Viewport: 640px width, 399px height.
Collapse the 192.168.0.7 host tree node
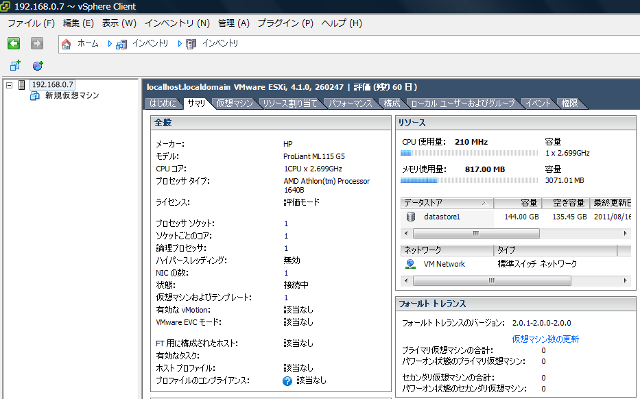point(9,85)
